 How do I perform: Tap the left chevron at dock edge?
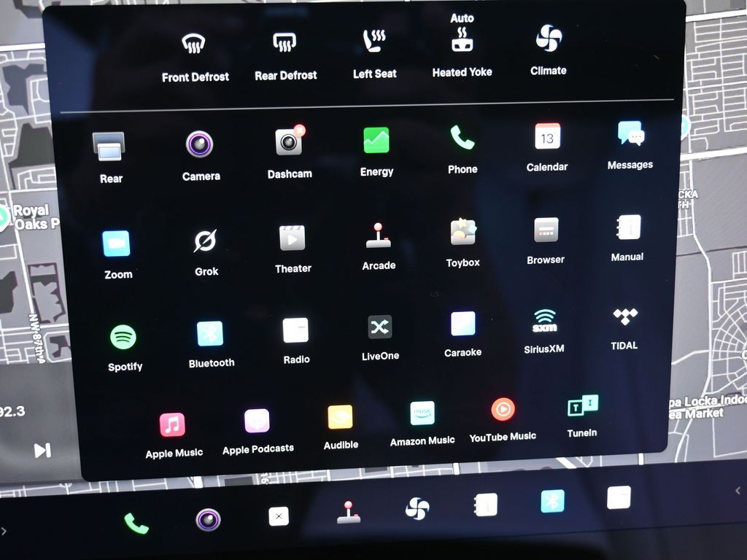coord(738,491)
